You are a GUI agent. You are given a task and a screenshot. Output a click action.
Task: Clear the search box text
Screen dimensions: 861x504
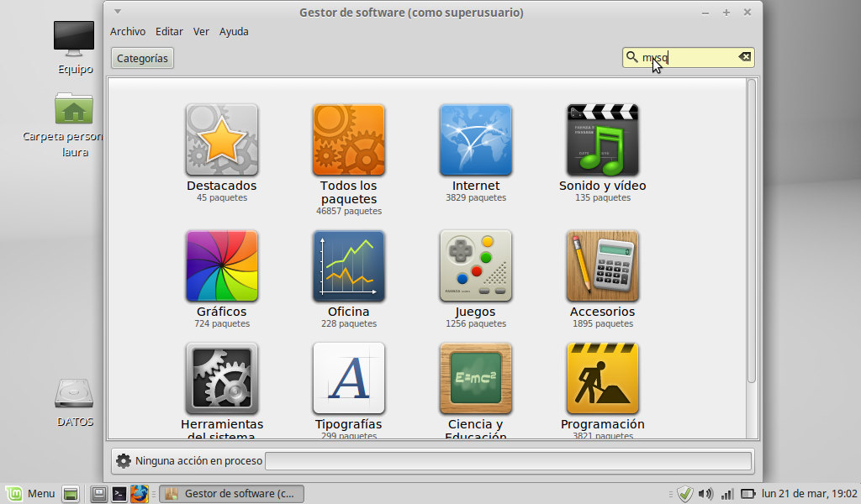[744, 57]
